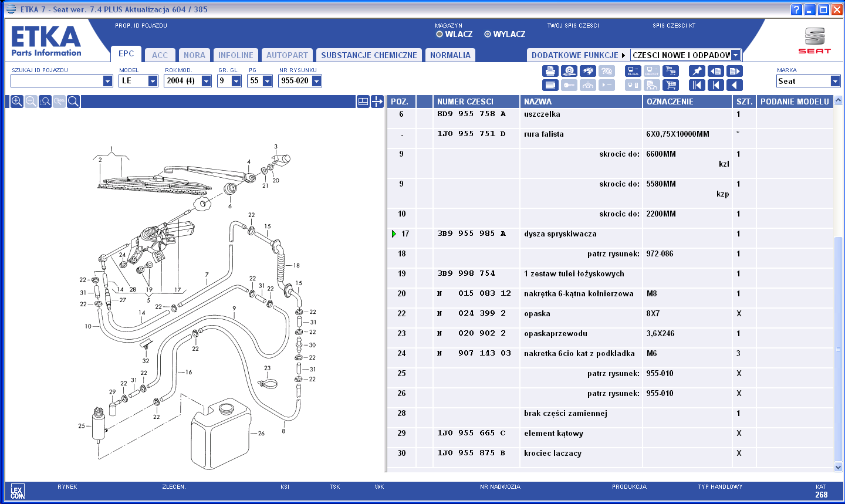The image size is (845, 504).
Task: Click the LexCom logo in the status bar
Action: click(17, 492)
